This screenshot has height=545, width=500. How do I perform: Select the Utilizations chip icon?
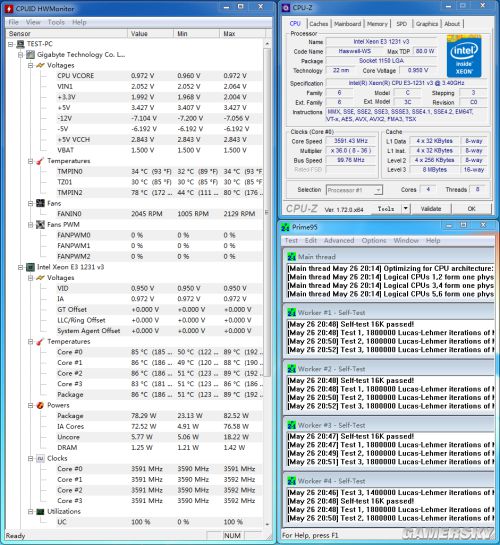coord(40,512)
